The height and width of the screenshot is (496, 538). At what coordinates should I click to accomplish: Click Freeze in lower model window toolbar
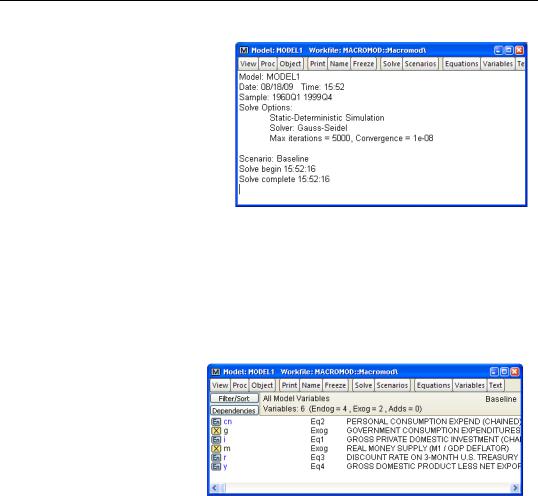[335, 386]
